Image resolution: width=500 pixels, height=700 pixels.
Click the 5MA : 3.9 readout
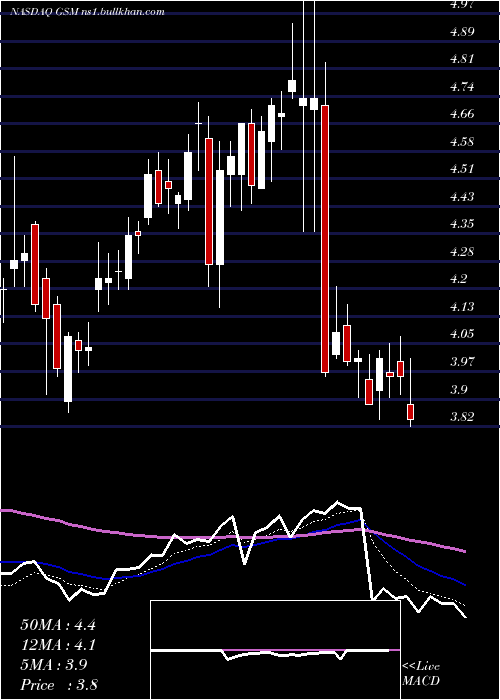tap(54, 665)
